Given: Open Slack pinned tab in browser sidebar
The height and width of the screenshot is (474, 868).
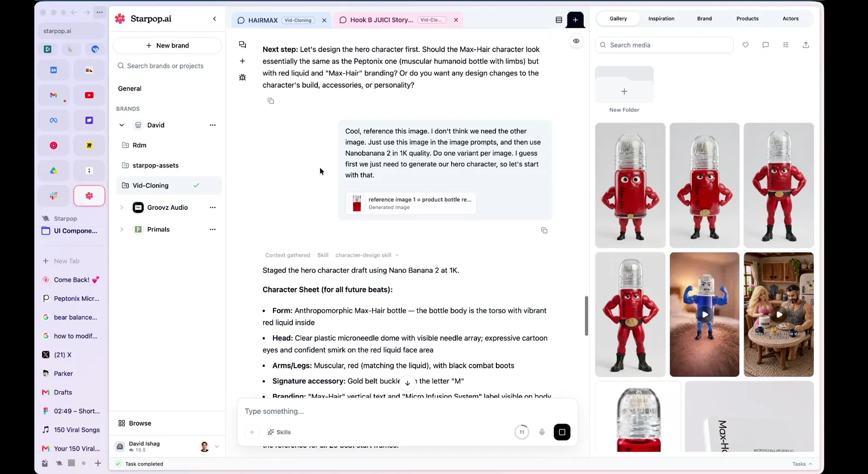Looking at the screenshot, I should tap(54, 196).
